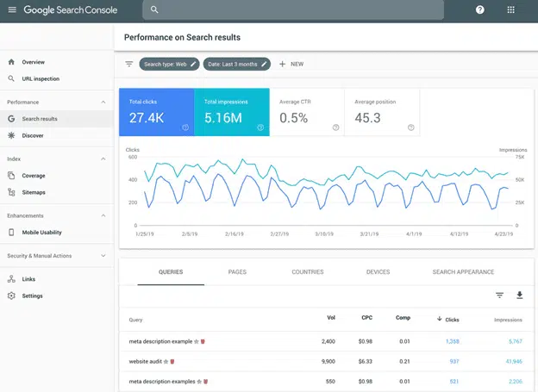Open help icon on Total clicks card
The image size is (538, 392).
pyautogui.click(x=185, y=128)
